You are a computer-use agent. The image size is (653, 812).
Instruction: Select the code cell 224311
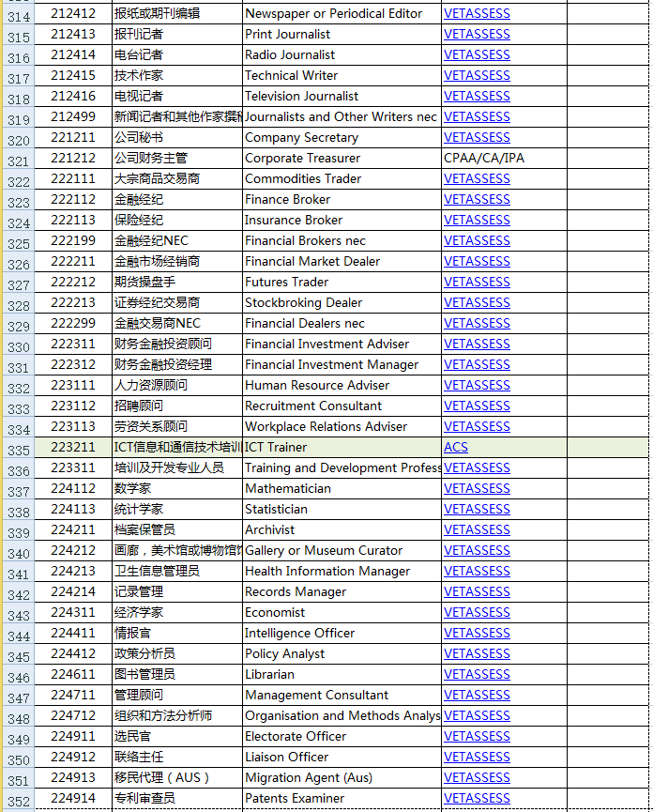tap(73, 613)
